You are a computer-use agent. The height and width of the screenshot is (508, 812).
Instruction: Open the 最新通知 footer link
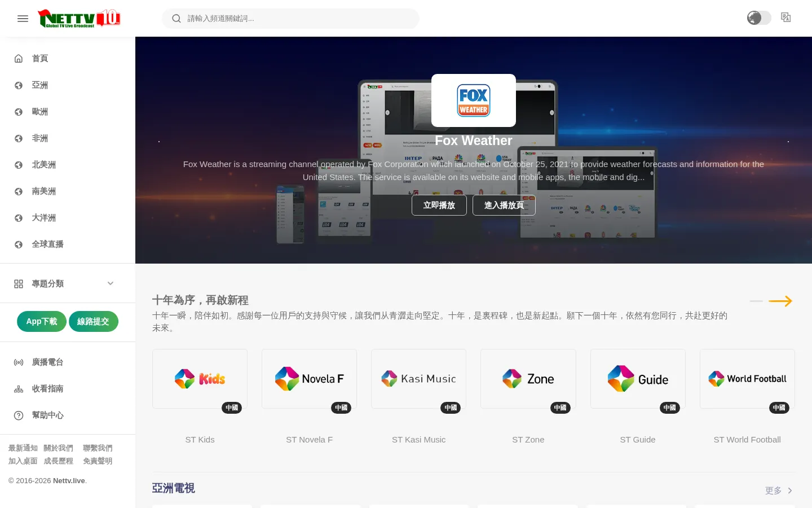pyautogui.click(x=23, y=448)
